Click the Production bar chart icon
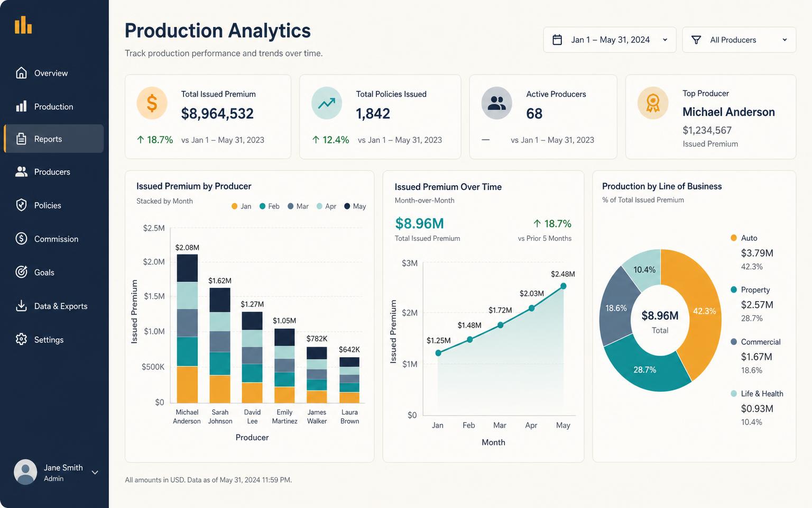 21,106
